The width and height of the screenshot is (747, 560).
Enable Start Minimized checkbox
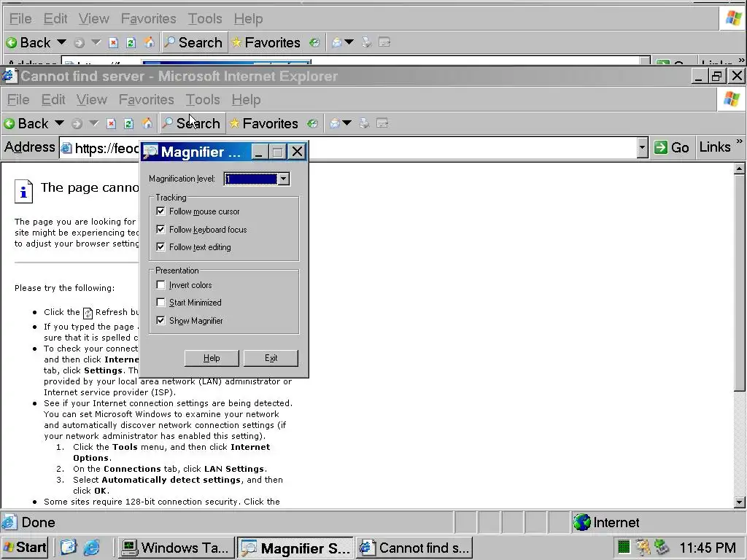coord(160,303)
